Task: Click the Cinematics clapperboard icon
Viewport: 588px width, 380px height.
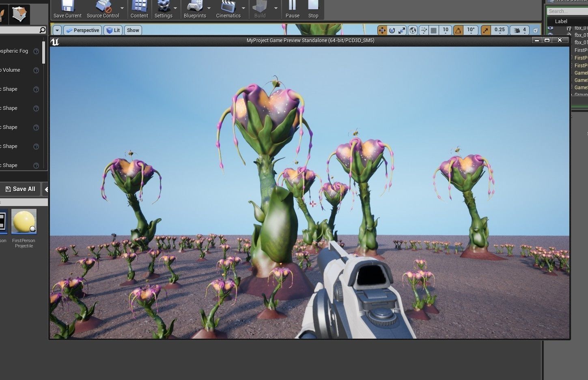Action: tap(228, 9)
